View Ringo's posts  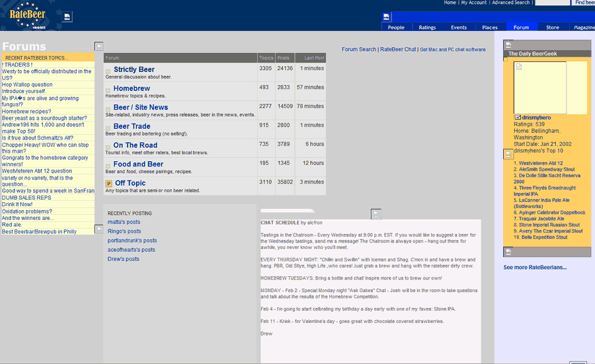124,231
